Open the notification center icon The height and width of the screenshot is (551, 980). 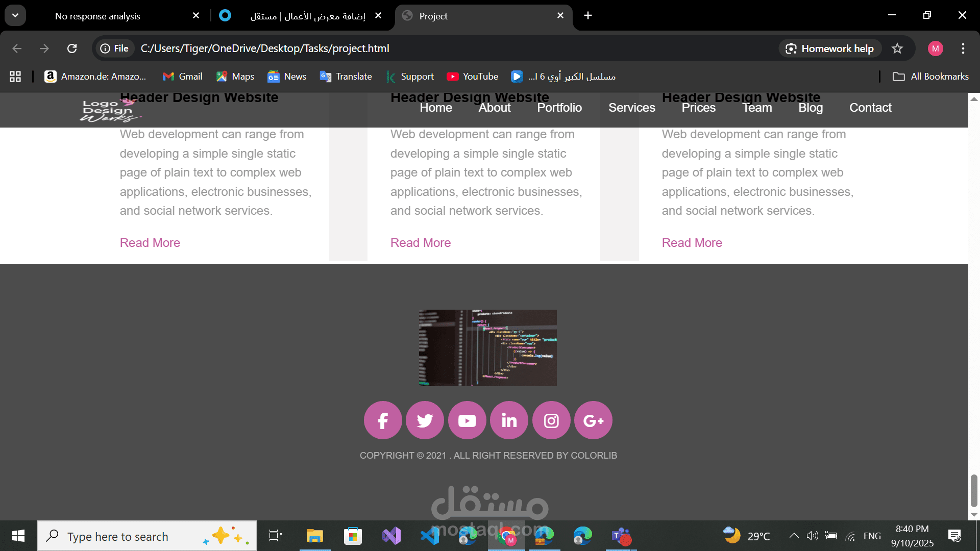tap(954, 536)
